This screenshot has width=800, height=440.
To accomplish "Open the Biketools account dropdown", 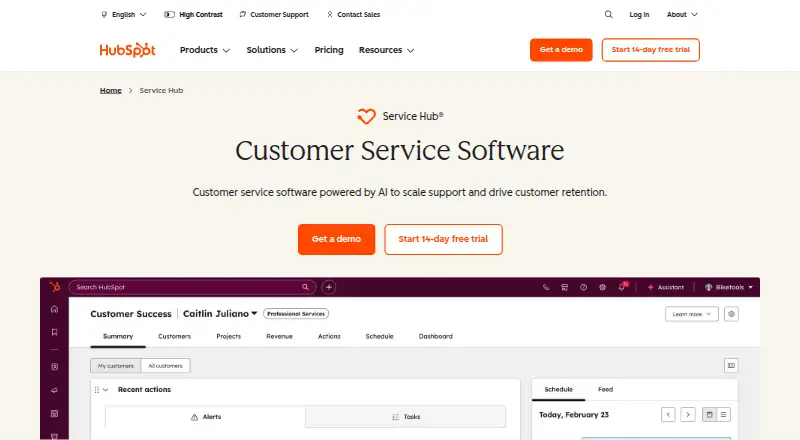I will click(729, 287).
